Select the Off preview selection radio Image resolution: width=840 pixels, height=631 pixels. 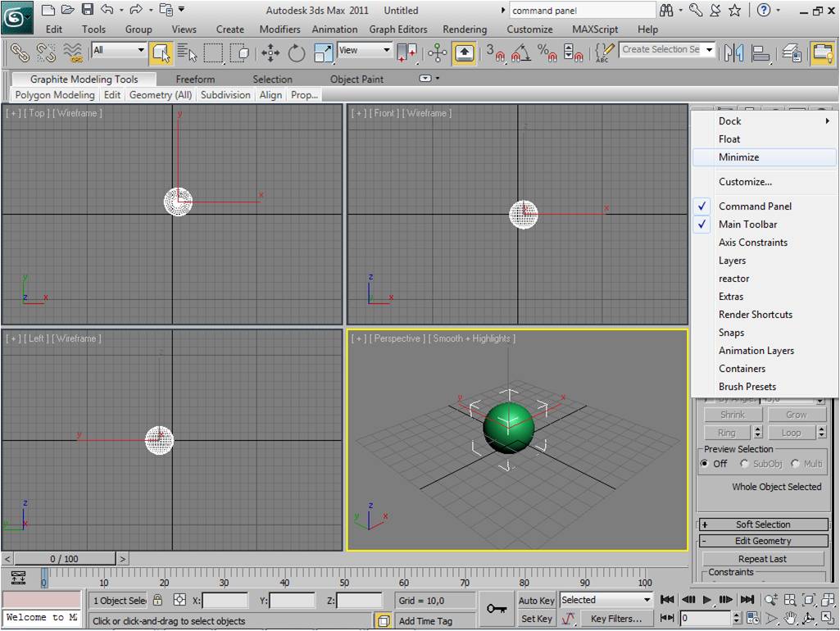coord(705,464)
